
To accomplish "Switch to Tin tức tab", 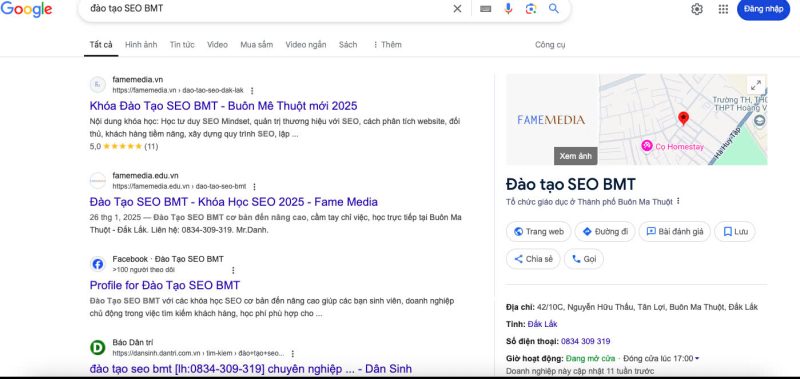I will [x=182, y=45].
